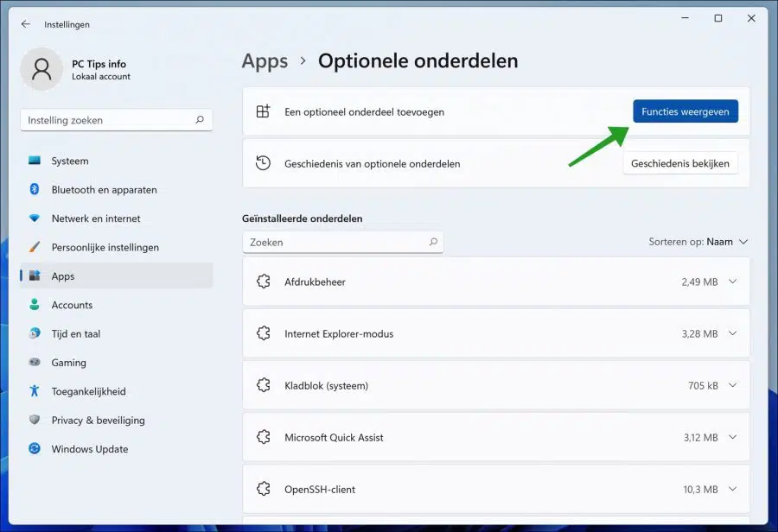The image size is (778, 532).
Task: Click the Gaming controller icon
Action: click(35, 362)
